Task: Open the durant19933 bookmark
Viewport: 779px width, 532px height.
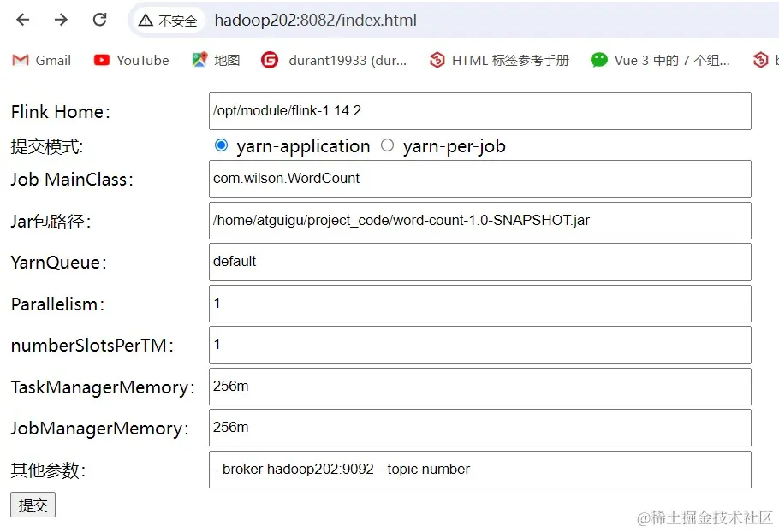Action: [334, 60]
